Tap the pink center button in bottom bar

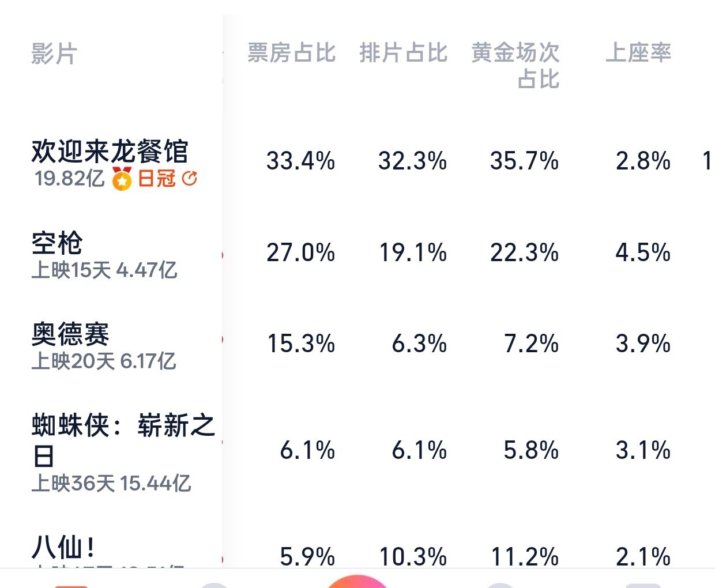point(357,581)
